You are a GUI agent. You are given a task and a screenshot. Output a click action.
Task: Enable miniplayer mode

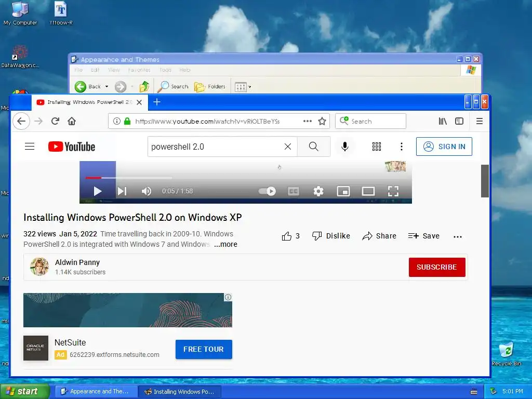pos(343,191)
